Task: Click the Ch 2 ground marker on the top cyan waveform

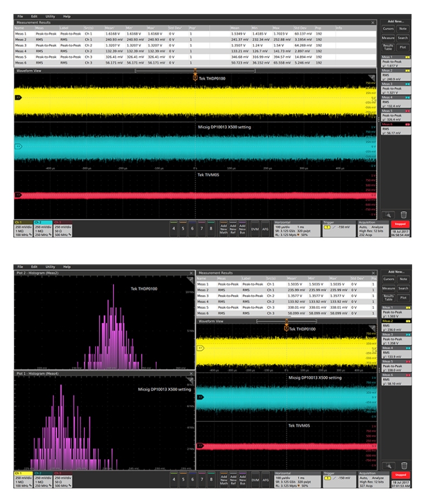Action: click(17, 146)
